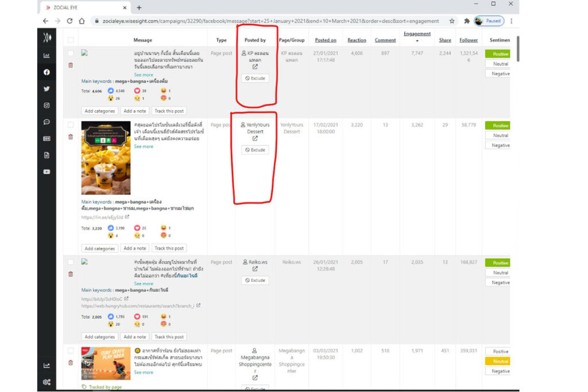This screenshot has width=588, height=392.
Task: Open the YouTube channel in sidebar
Action: click(47, 172)
